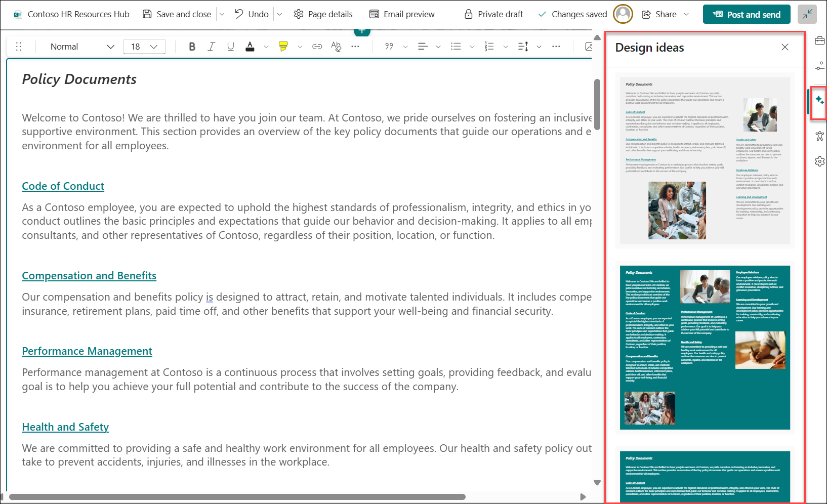Screen dimensions: 827x504
Task: Insert a hyperlink using the link icon
Action: pos(317,46)
